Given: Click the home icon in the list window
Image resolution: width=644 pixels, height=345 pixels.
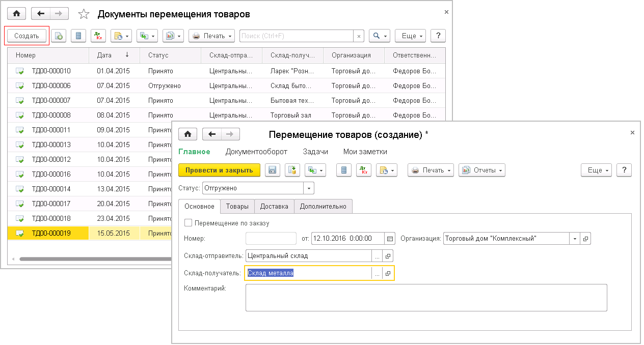Looking at the screenshot, I should pyautogui.click(x=16, y=14).
